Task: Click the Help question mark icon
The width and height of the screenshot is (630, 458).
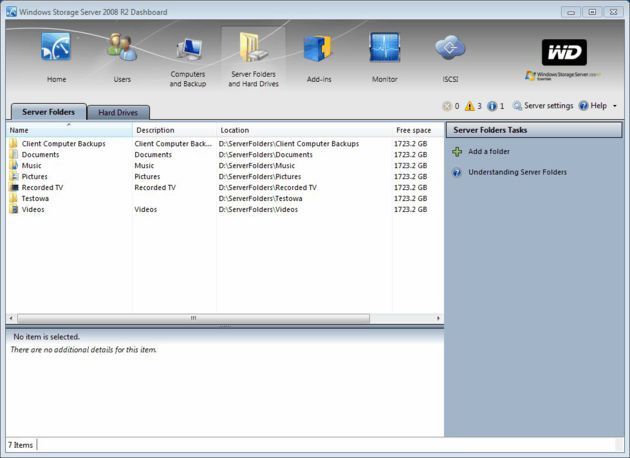Action: click(583, 106)
